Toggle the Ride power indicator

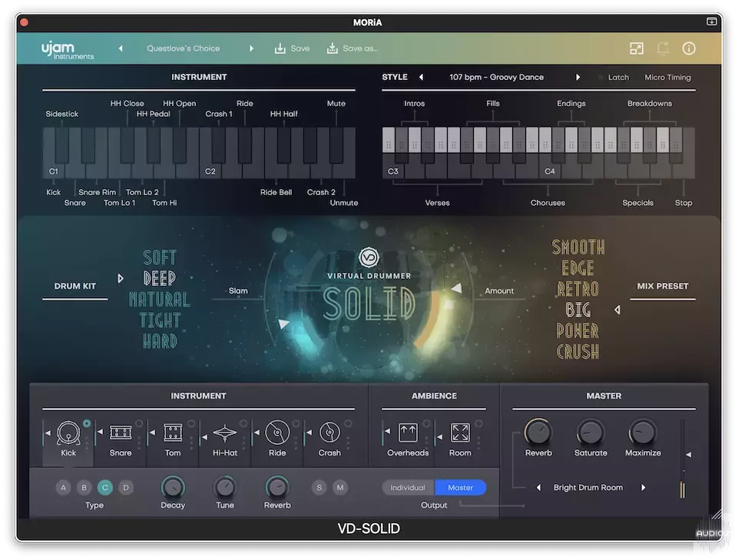point(296,423)
